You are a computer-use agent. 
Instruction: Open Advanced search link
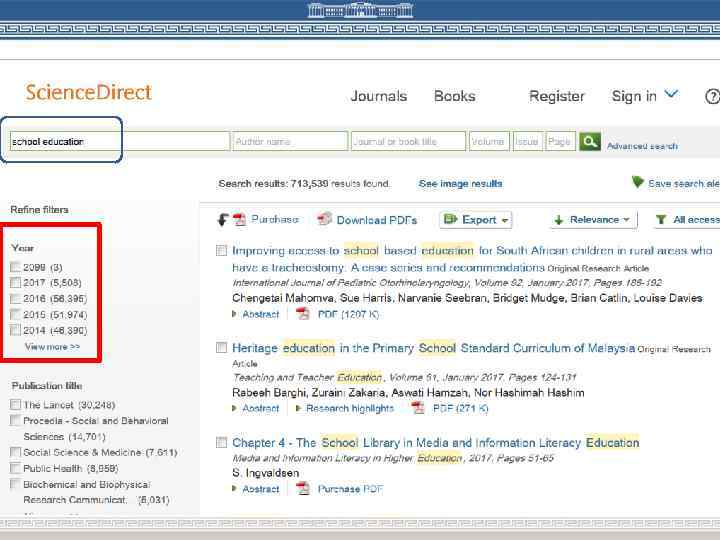pos(642,146)
